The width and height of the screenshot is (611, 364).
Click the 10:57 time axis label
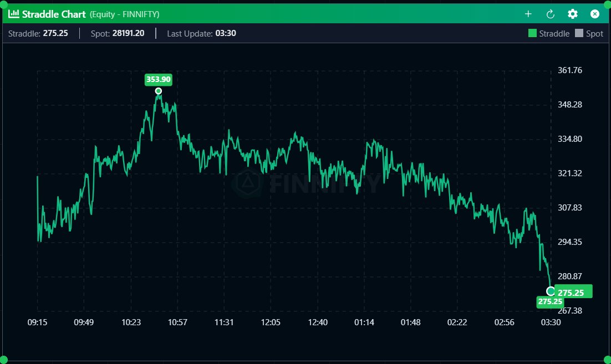pyautogui.click(x=177, y=322)
